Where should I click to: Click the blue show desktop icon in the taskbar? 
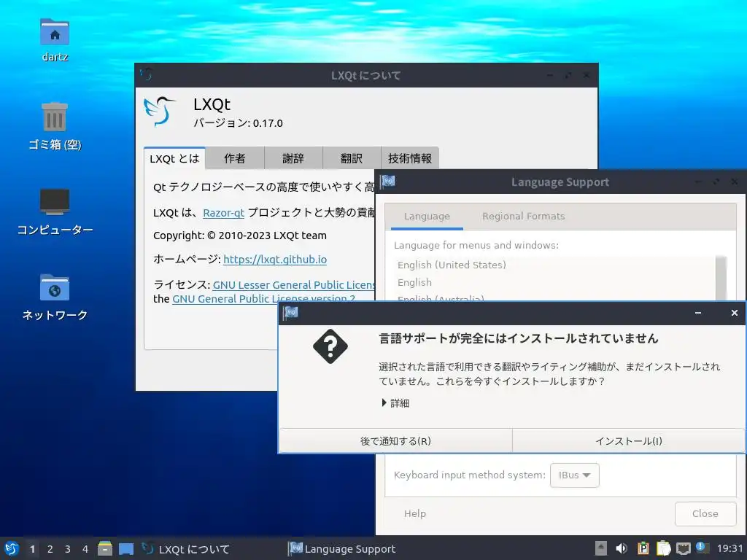[126, 549]
